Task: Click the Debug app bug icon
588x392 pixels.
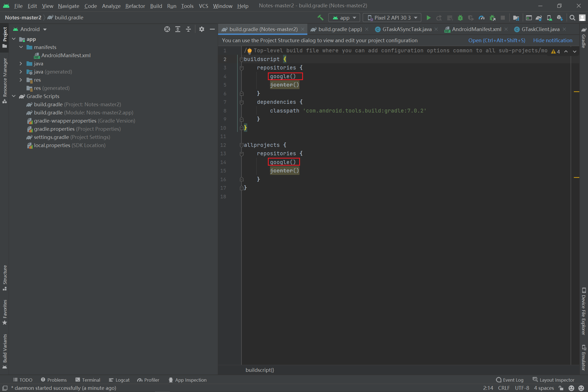Action: (x=460, y=18)
